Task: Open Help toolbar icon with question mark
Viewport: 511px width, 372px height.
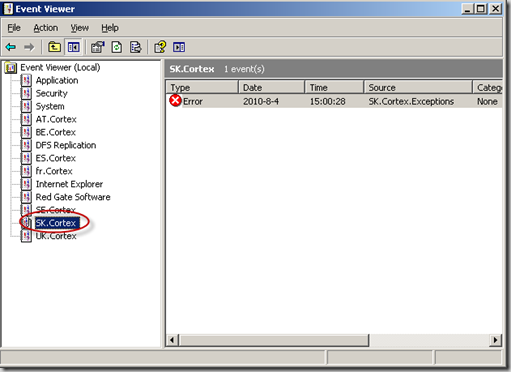Action: point(160,47)
